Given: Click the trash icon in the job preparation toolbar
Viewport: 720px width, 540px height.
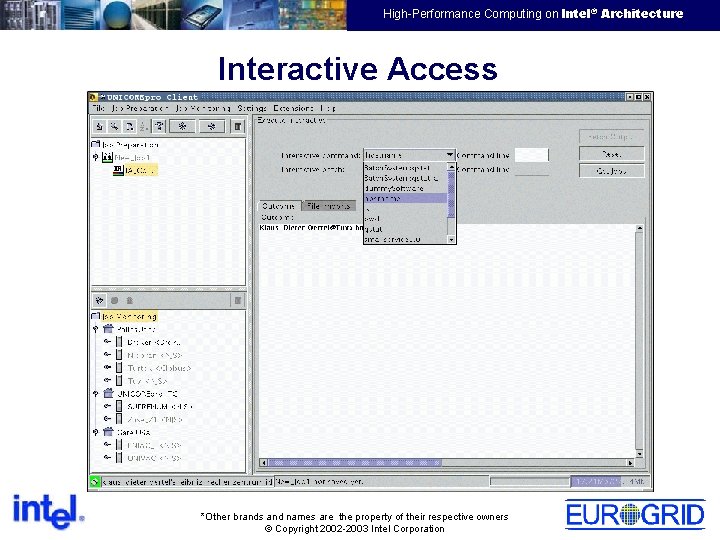Looking at the screenshot, I should [237, 126].
